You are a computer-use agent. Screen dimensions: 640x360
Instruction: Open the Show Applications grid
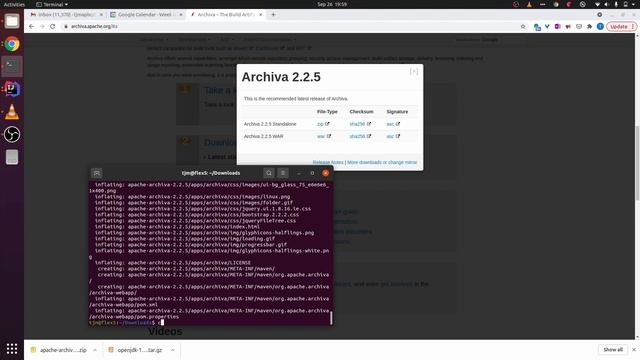point(12,349)
